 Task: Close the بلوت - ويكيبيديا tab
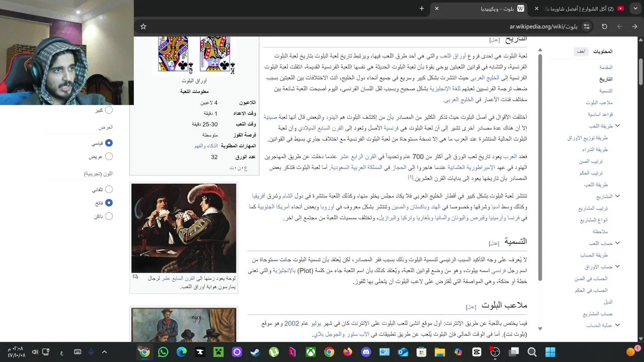[437, 9]
